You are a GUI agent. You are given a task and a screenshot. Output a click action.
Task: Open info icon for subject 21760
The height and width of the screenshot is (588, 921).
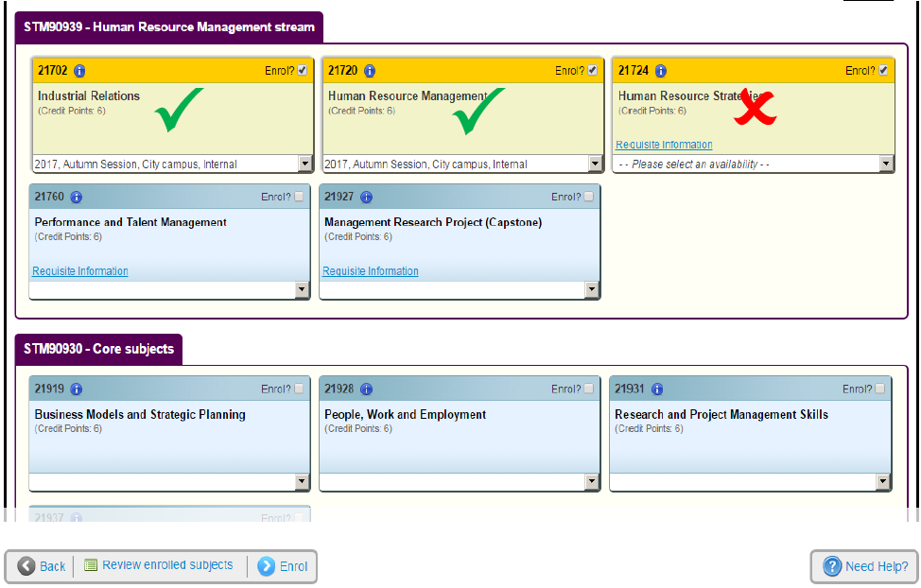point(76,198)
